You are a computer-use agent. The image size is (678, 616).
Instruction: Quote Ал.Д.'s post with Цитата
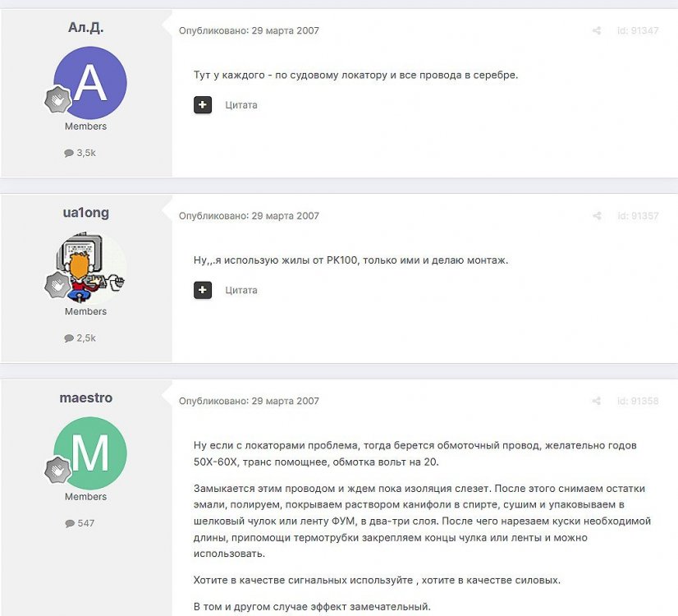tap(241, 104)
